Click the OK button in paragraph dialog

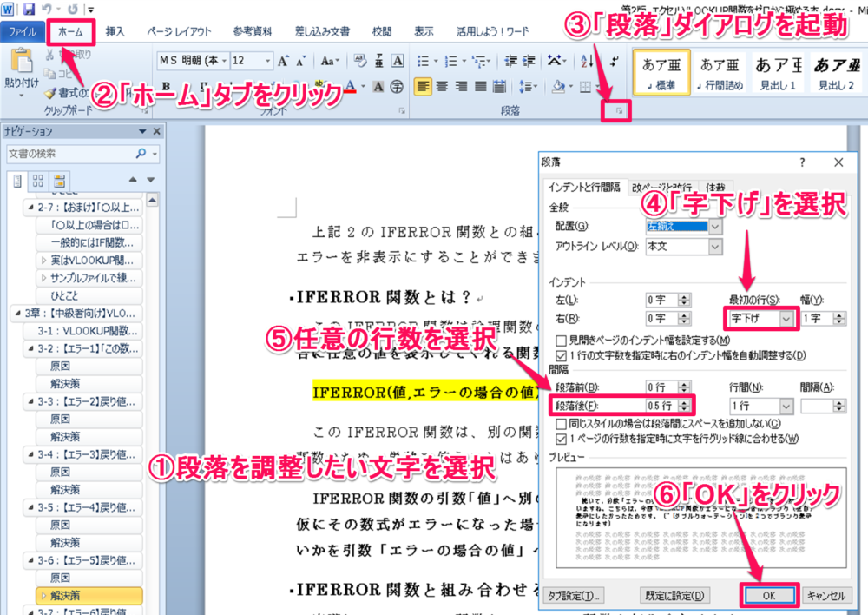coord(767,595)
